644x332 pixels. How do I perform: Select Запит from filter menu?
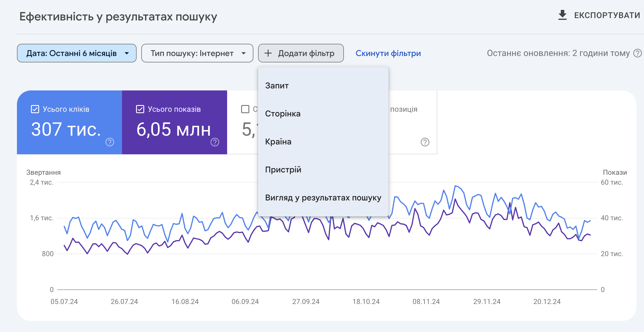click(x=277, y=85)
